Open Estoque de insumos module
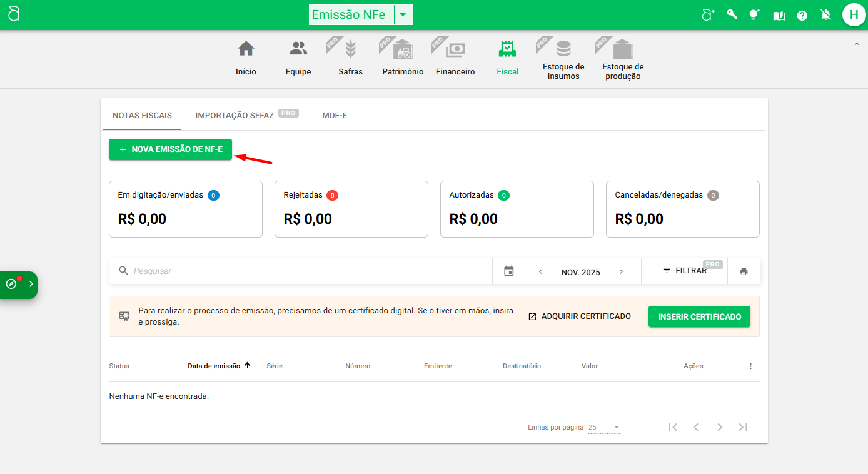This screenshot has width=868, height=474. (563, 59)
